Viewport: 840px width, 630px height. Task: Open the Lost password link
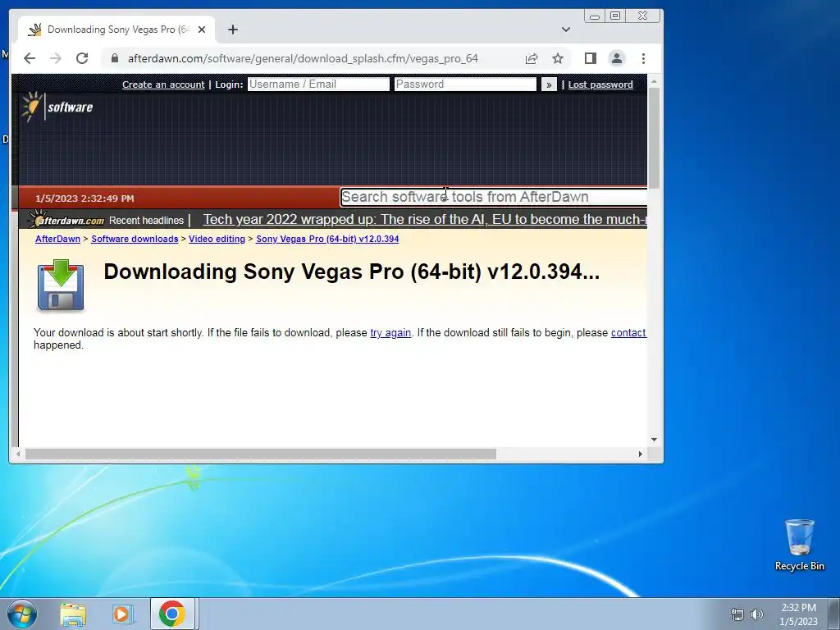coord(600,84)
